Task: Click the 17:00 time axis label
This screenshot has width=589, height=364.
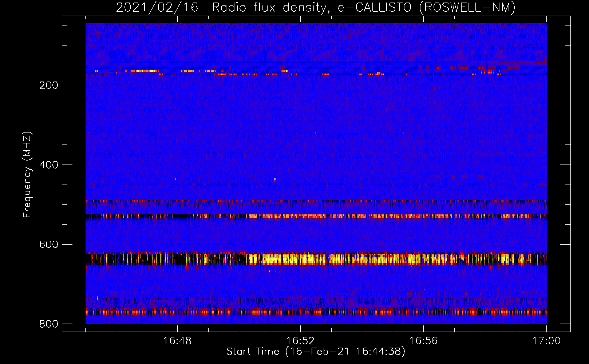Action: [x=546, y=341]
